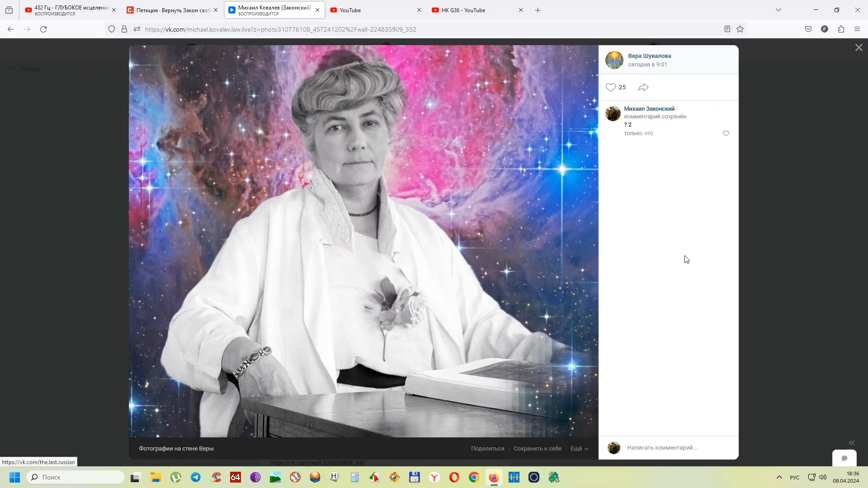Open the volume slider from the system tray
Screen dimensions: 868x488
(x=823, y=477)
